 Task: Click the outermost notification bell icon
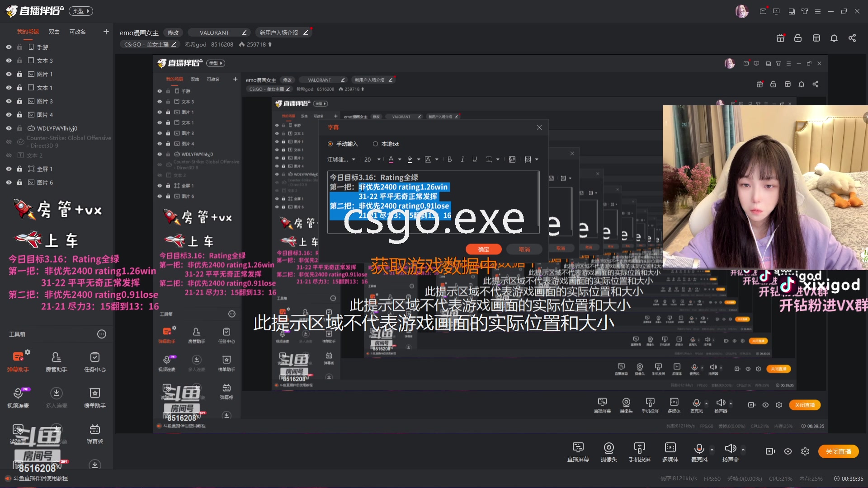point(834,38)
